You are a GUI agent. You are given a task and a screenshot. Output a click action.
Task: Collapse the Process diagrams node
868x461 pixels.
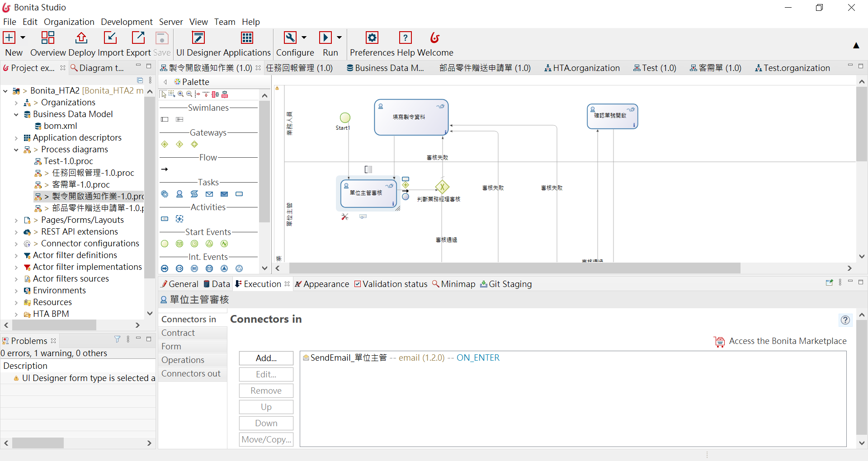tap(16, 150)
